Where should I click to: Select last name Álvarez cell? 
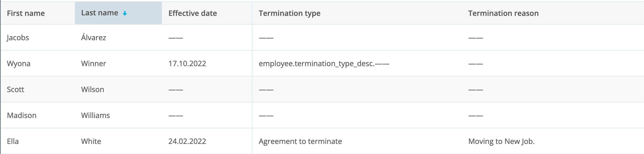click(x=94, y=37)
